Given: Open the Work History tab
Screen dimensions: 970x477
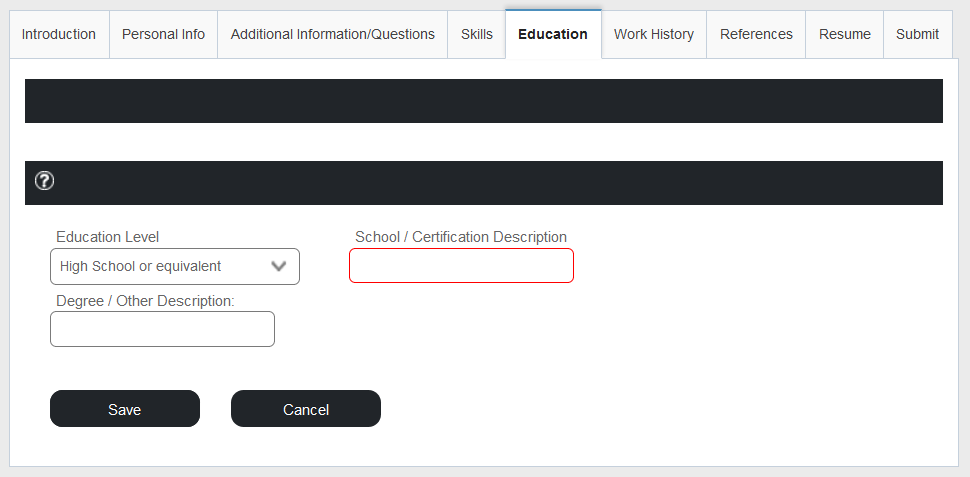Looking at the screenshot, I should (654, 35).
